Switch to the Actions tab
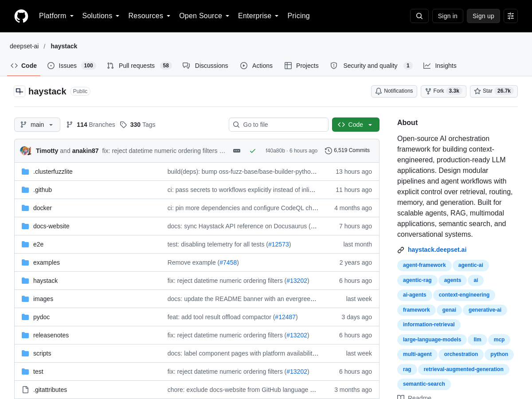Image resolution: width=532 pixels, height=399 pixels. [256, 66]
